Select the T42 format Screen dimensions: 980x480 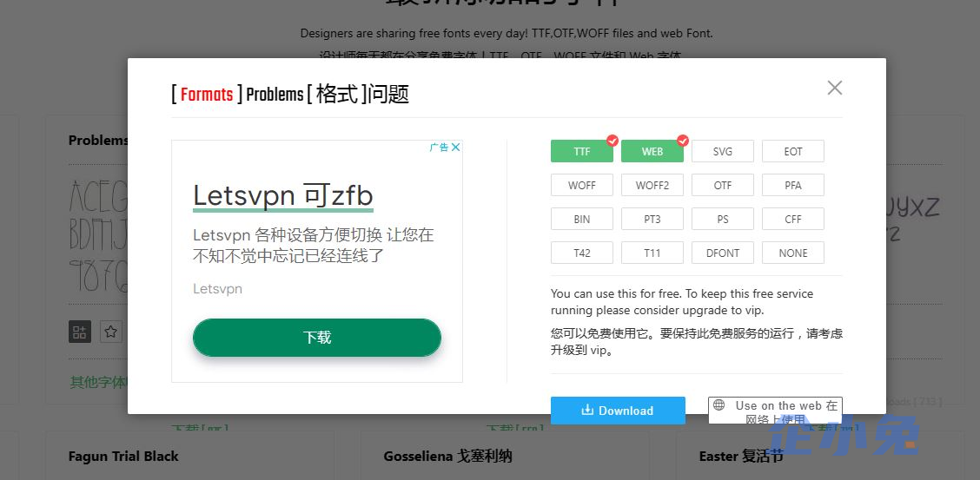pyautogui.click(x=582, y=253)
